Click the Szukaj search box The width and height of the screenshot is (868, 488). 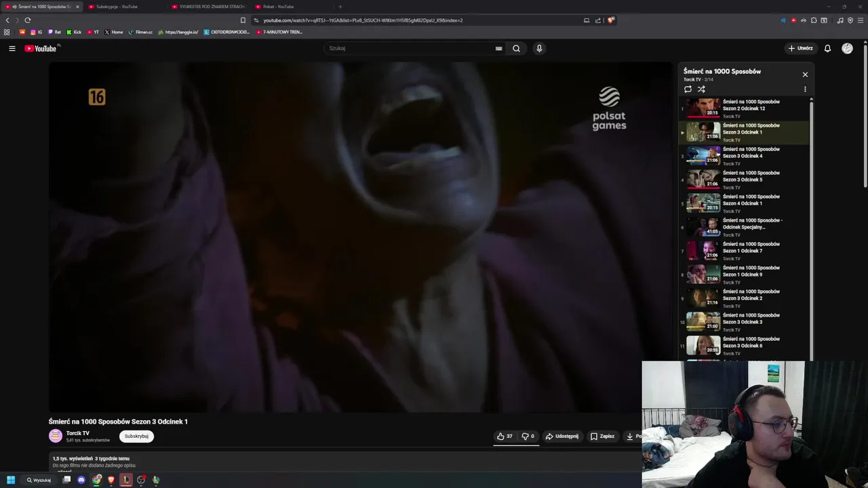410,48
